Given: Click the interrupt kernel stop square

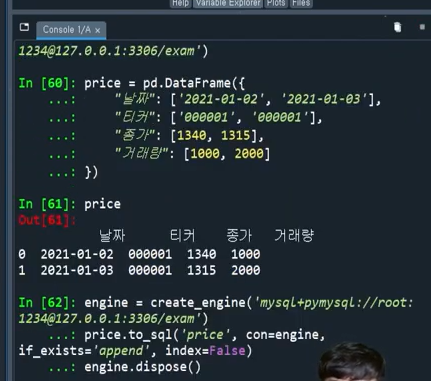Looking at the screenshot, I should 422,27.
